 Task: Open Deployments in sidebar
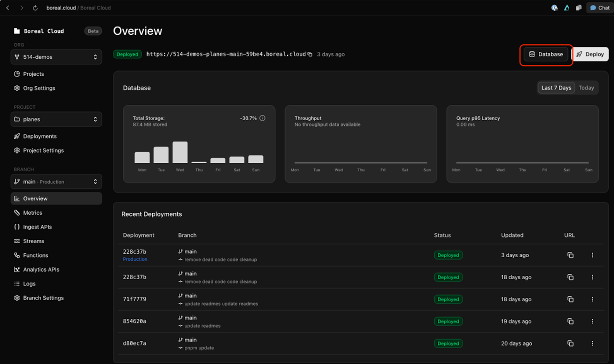click(x=39, y=136)
